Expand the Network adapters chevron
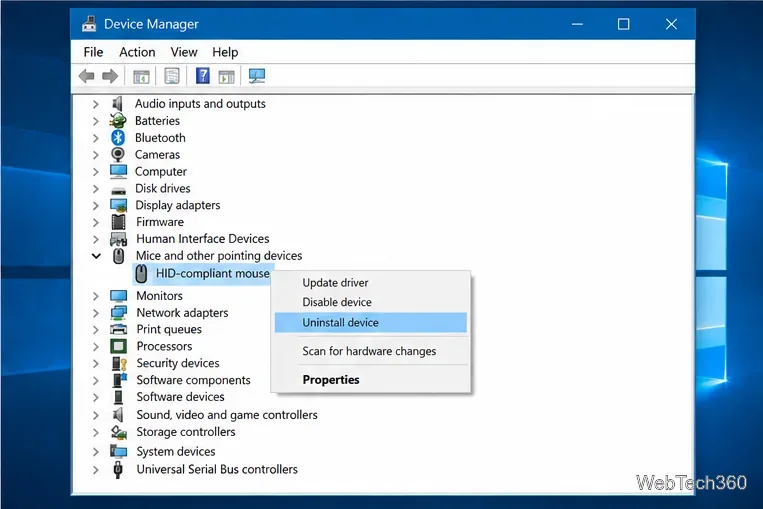 [x=96, y=313]
